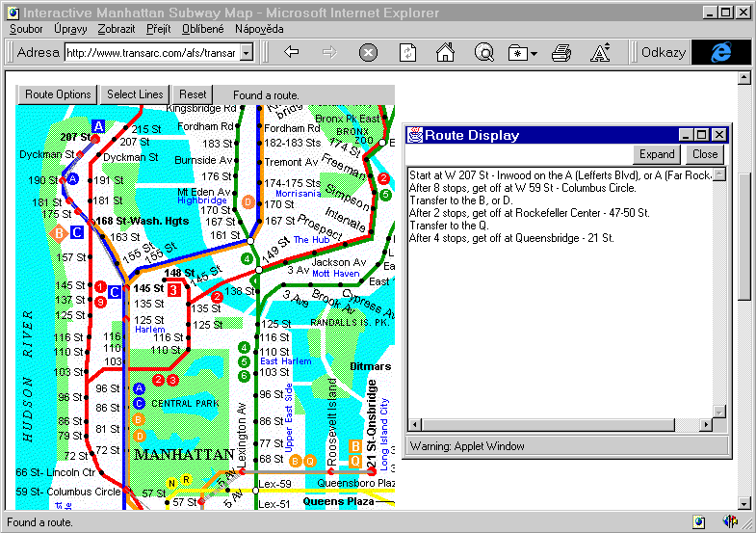Click the Dyckman St label on A line
Image resolution: width=756 pixels, height=533 pixels.
pos(47,154)
